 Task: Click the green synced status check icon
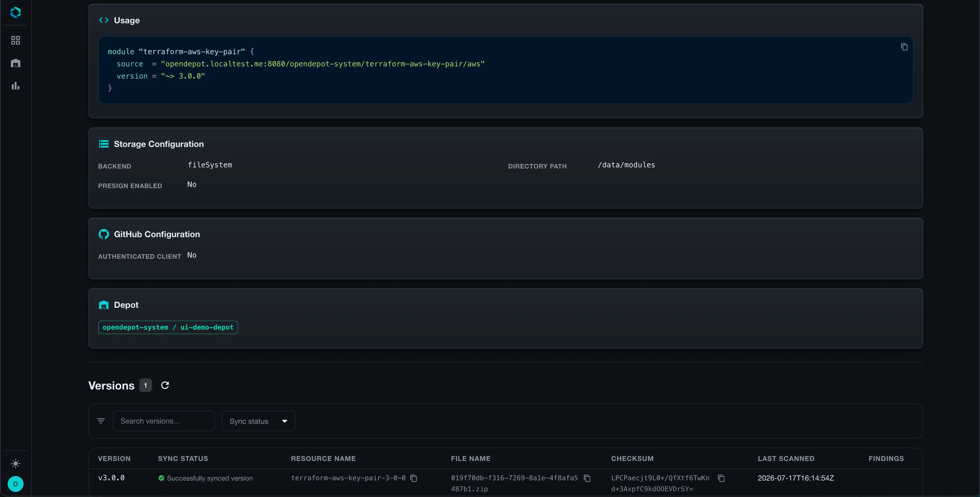pos(161,478)
